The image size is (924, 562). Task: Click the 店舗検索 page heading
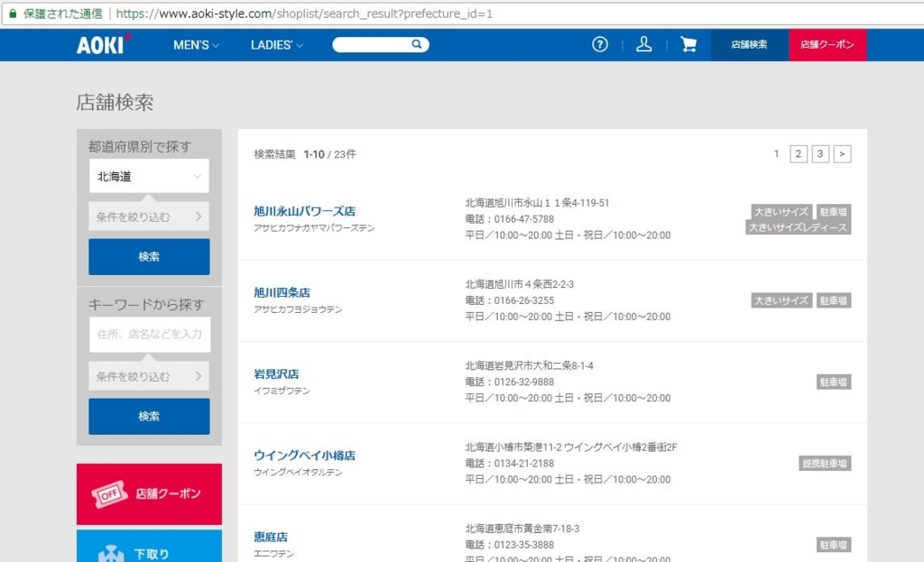coord(115,102)
